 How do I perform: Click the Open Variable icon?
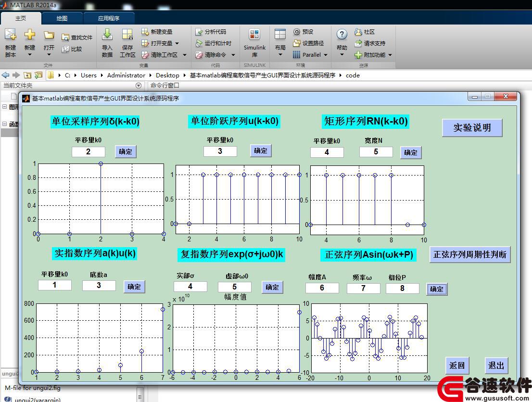point(145,43)
